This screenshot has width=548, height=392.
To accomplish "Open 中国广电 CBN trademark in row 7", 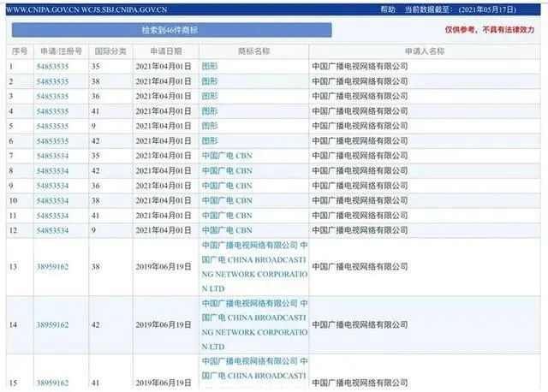I will 227,156.
